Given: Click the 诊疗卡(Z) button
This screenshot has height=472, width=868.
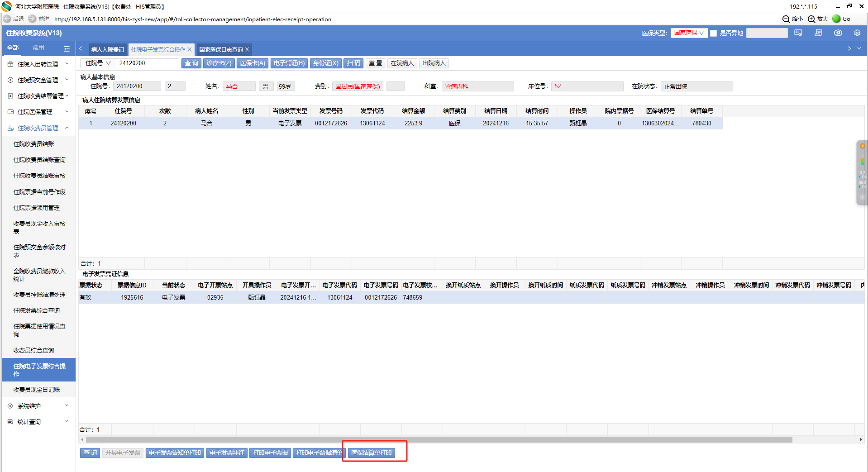Looking at the screenshot, I should point(219,63).
